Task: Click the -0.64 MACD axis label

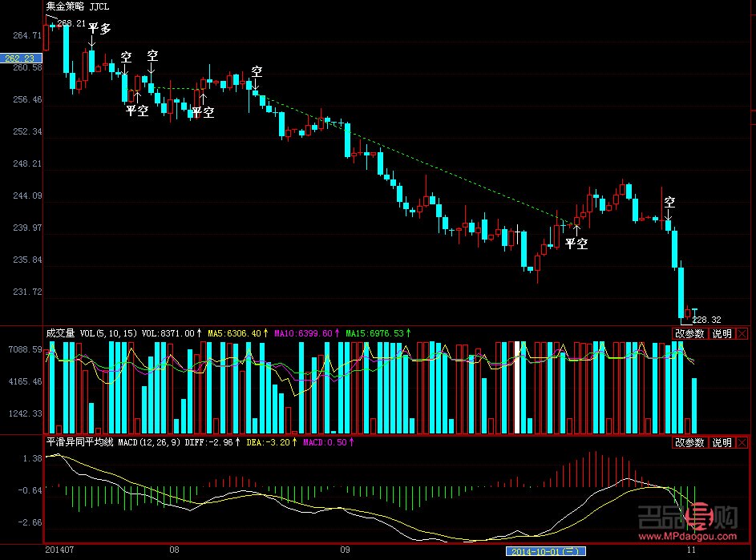Action: pos(30,490)
